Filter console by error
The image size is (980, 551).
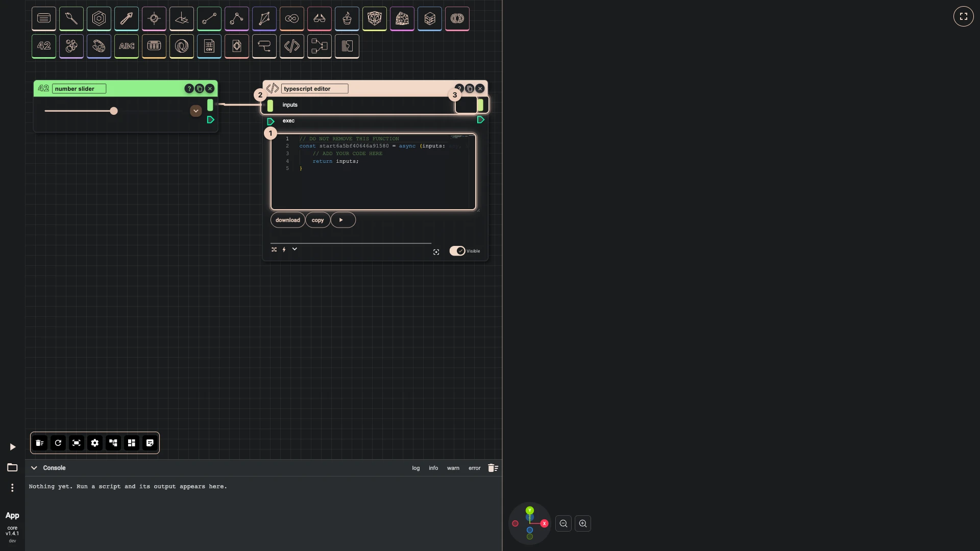click(475, 468)
